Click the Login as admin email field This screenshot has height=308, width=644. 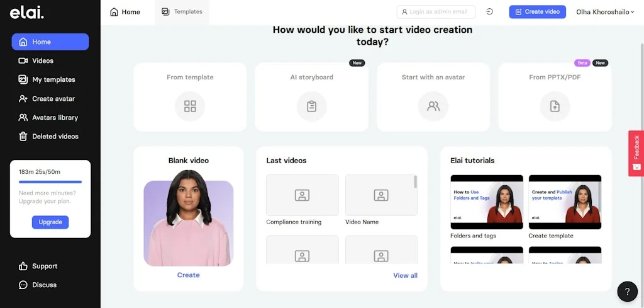(436, 12)
